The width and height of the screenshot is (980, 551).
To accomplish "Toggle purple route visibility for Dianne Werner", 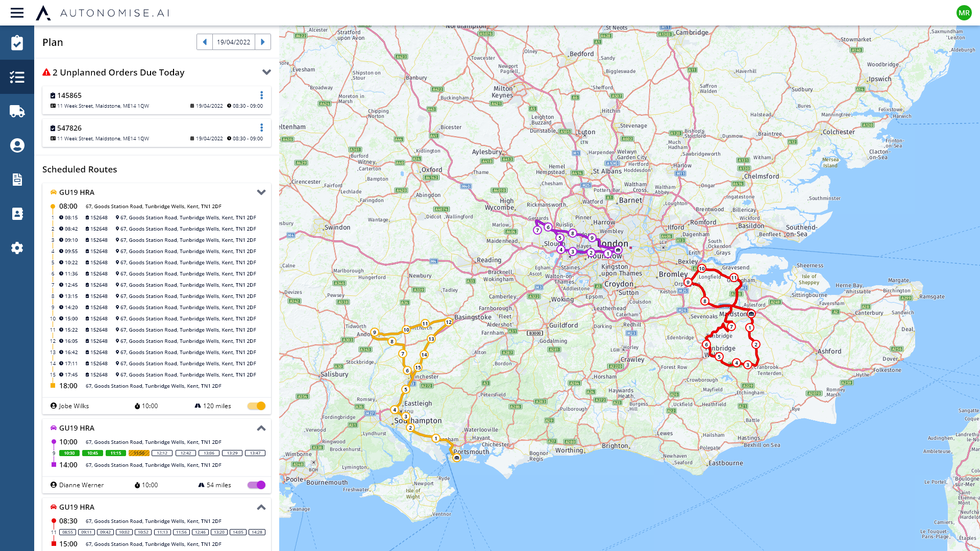I will 257,485.
